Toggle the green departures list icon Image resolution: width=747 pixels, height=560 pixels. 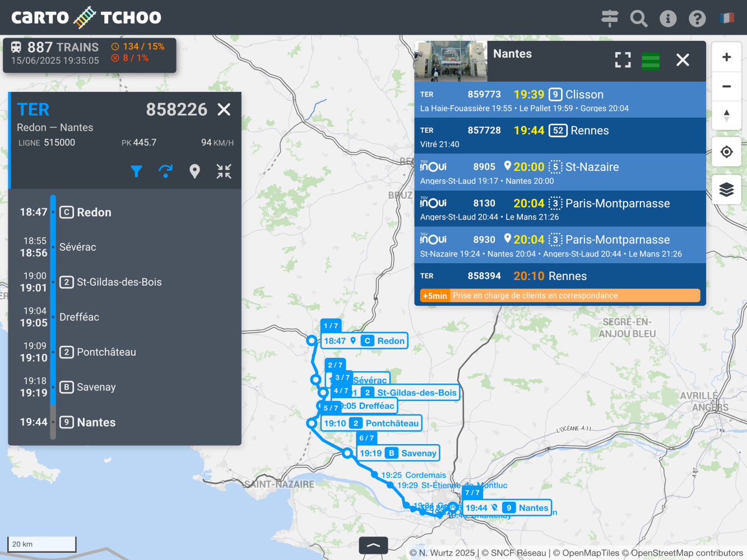[x=650, y=60]
